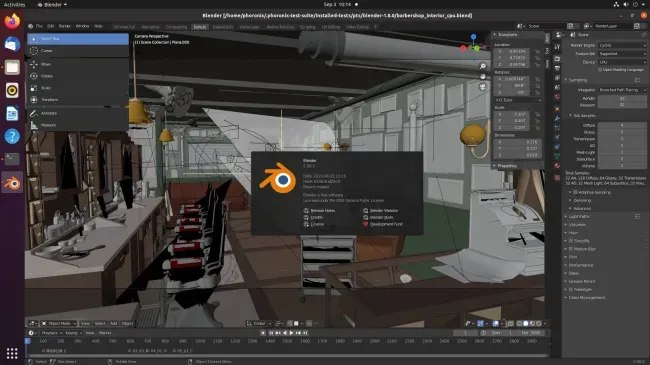Open the Device dropdown set to CPU
The width and height of the screenshot is (650, 365).
(x=622, y=62)
